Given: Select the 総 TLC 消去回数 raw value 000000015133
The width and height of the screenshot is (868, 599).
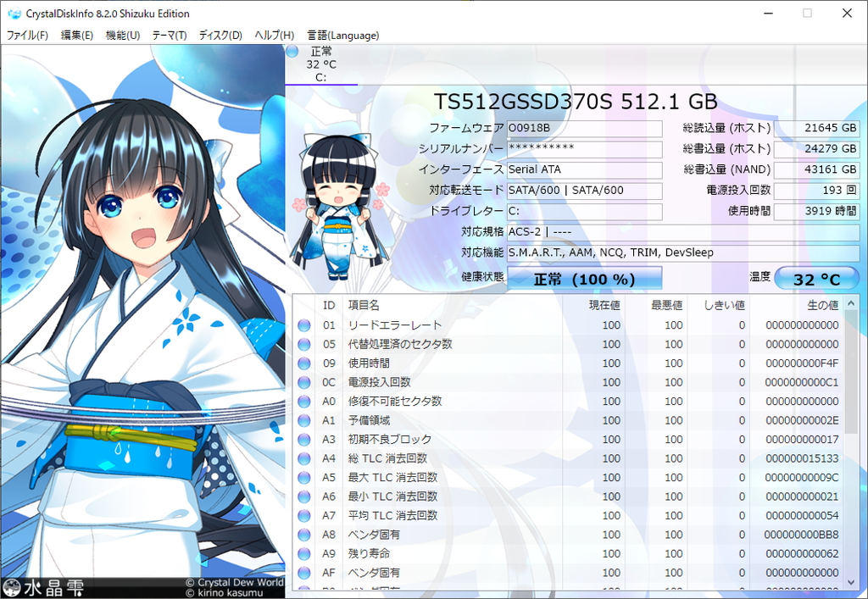Looking at the screenshot, I should click(x=802, y=458).
